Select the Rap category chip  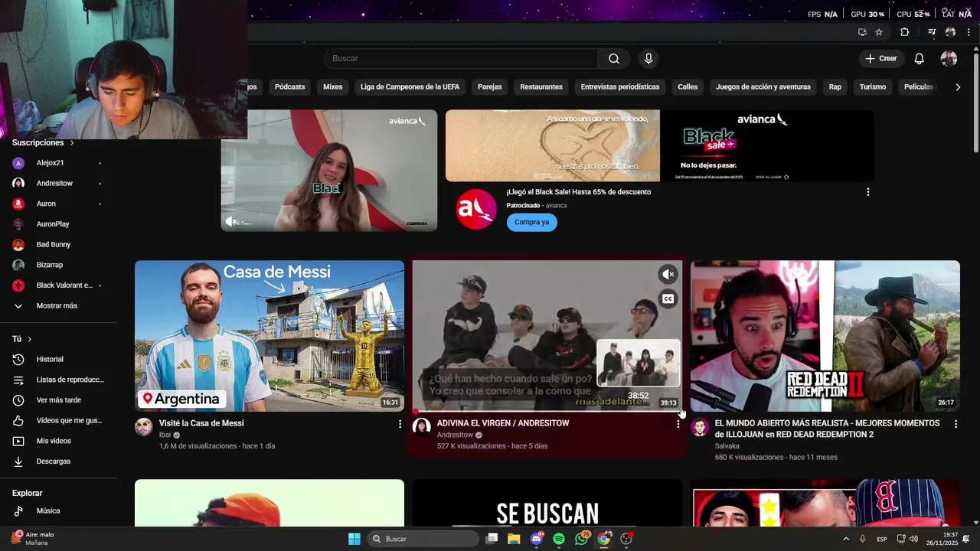pyautogui.click(x=835, y=87)
